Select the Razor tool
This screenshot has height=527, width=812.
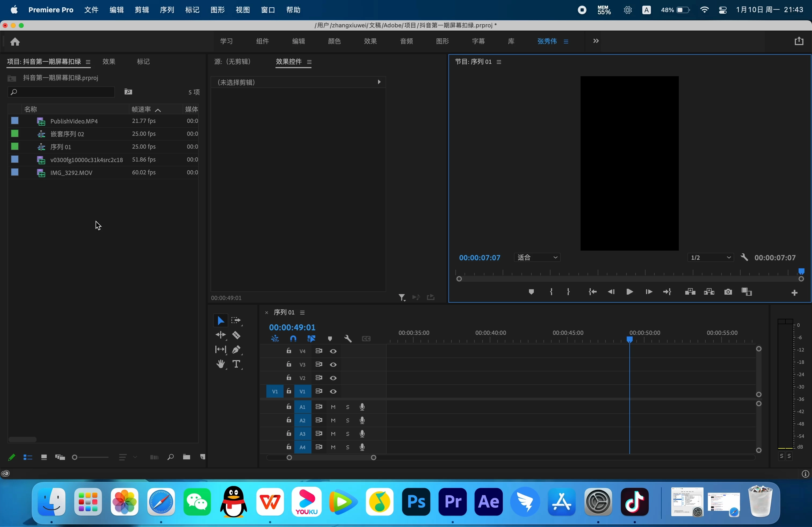tap(237, 335)
